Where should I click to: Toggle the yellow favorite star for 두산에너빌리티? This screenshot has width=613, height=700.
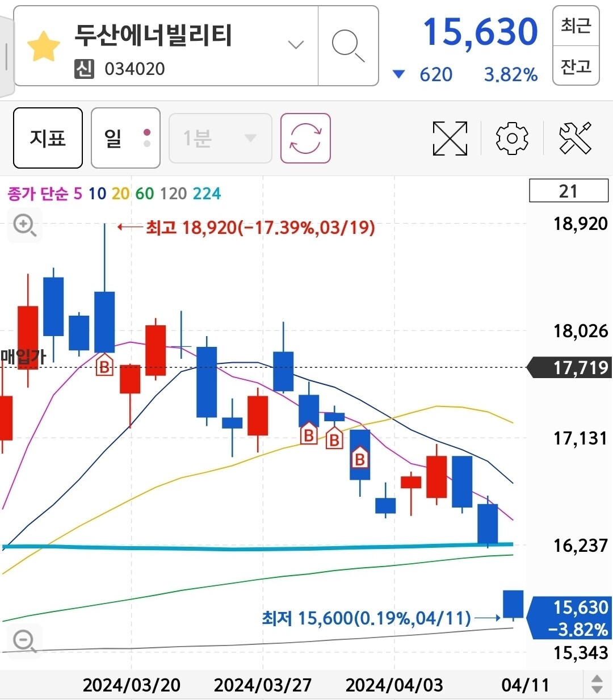44,47
